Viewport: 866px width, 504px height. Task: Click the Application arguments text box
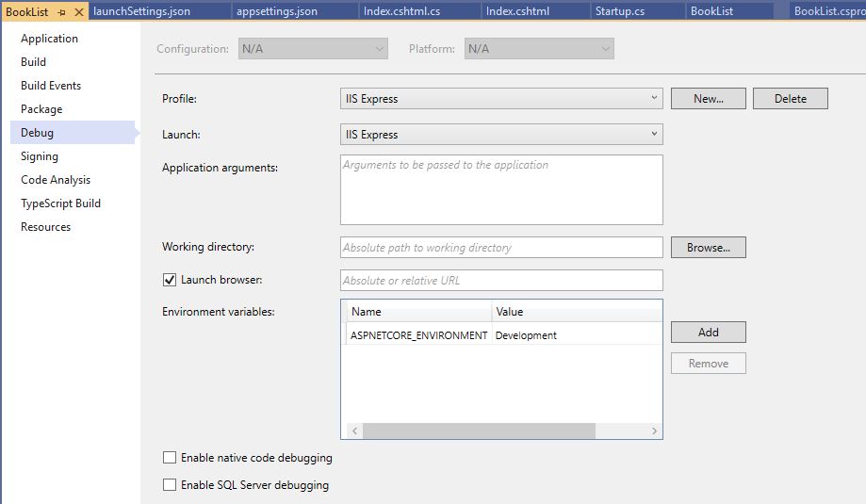click(501, 189)
